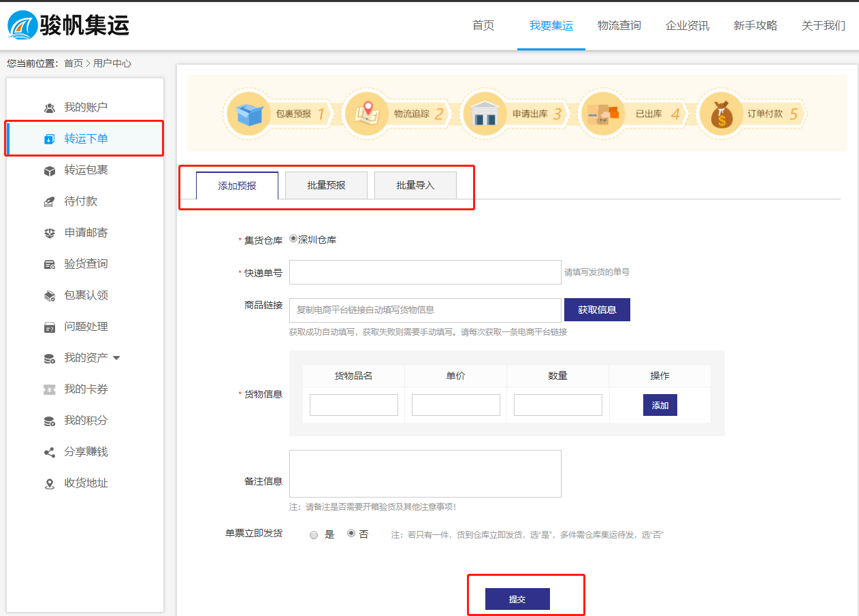Focus the 快递单号 input field

pos(425,272)
